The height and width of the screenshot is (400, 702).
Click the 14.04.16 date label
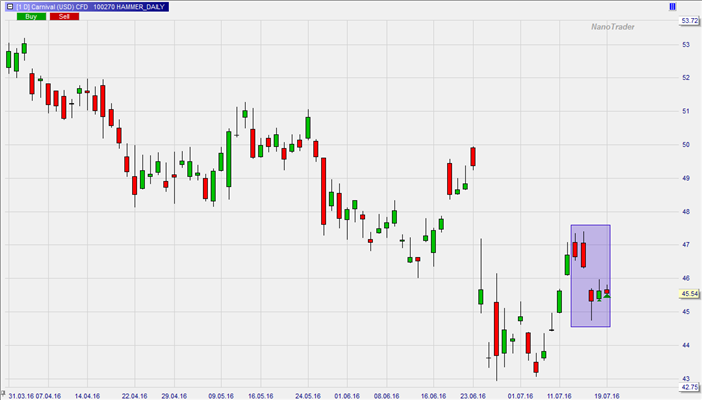pyautogui.click(x=87, y=396)
